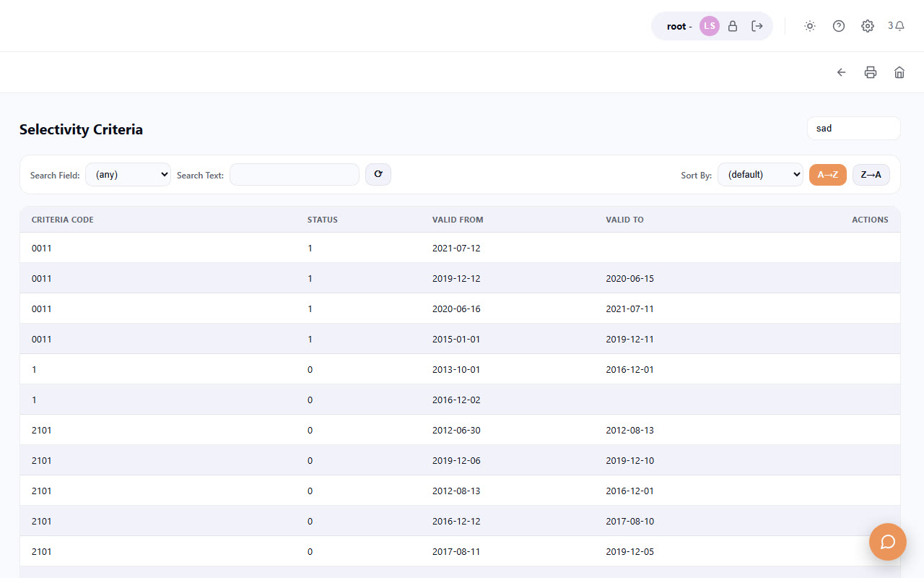Viewport: 924px width, 578px height.
Task: Click the logout arrow icon
Action: point(757,26)
